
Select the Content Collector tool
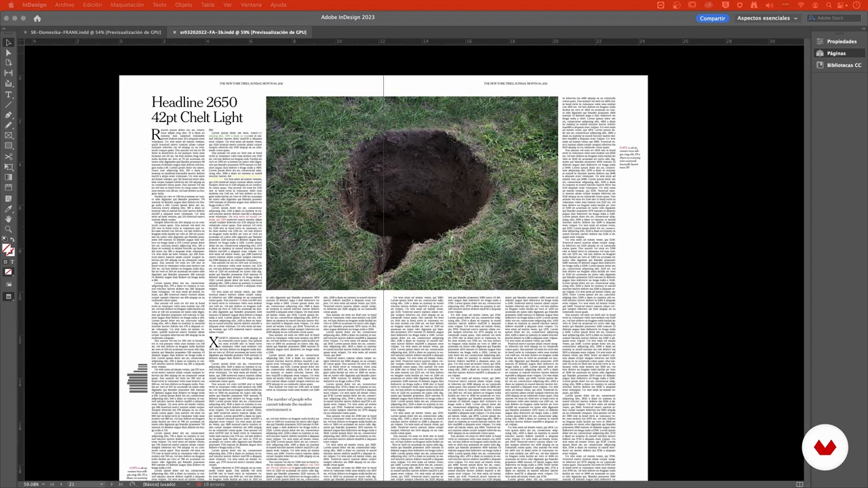[x=9, y=83]
